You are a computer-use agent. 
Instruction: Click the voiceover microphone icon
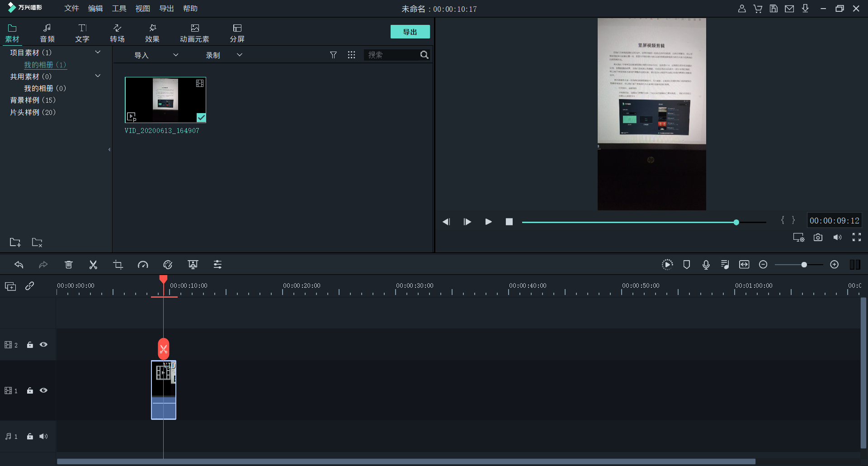[706, 265]
